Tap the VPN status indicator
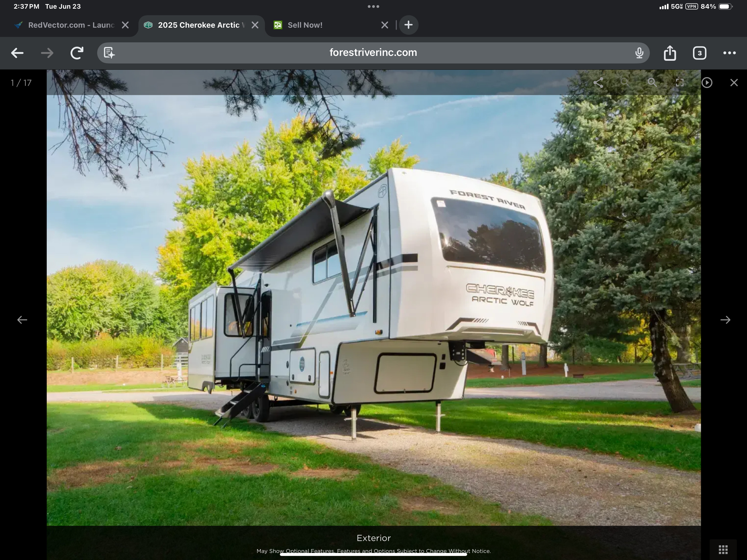Viewport: 747px width, 560px height. (x=692, y=7)
